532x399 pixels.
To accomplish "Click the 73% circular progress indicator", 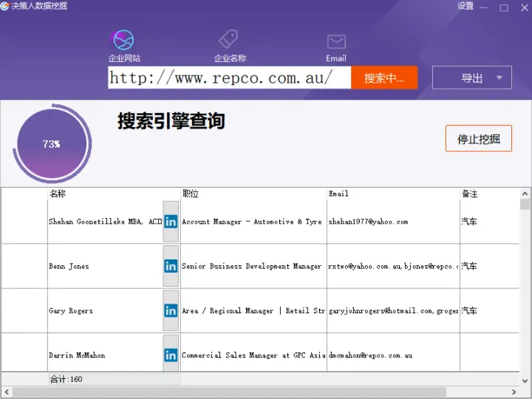I will (52, 143).
